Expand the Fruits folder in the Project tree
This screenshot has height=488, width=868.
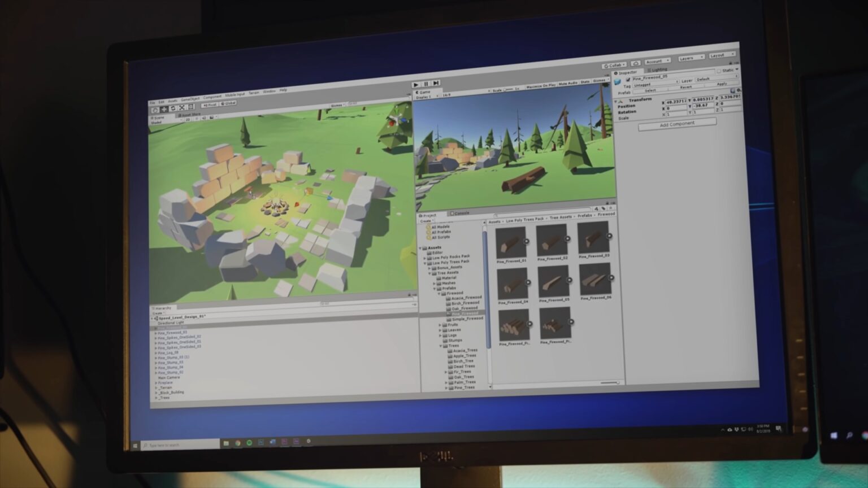[x=440, y=325]
